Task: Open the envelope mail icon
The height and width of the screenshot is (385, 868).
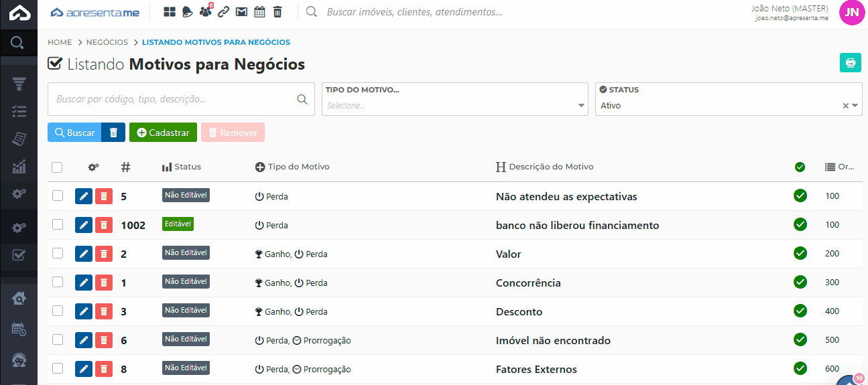Action: [x=241, y=12]
